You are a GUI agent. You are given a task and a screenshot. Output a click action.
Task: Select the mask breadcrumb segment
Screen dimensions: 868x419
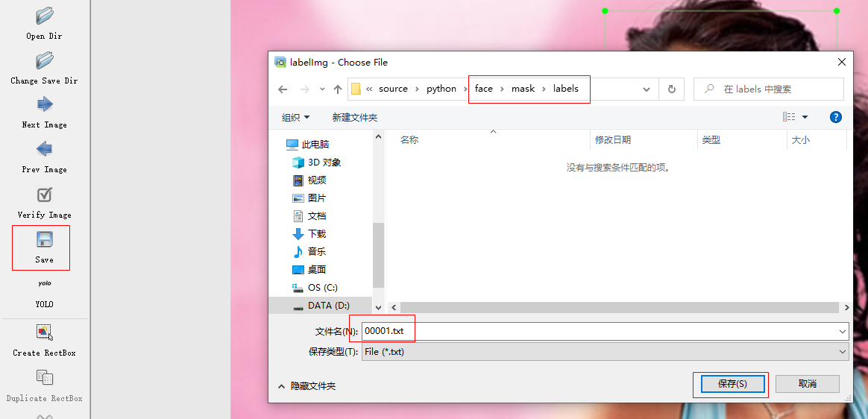(x=523, y=89)
